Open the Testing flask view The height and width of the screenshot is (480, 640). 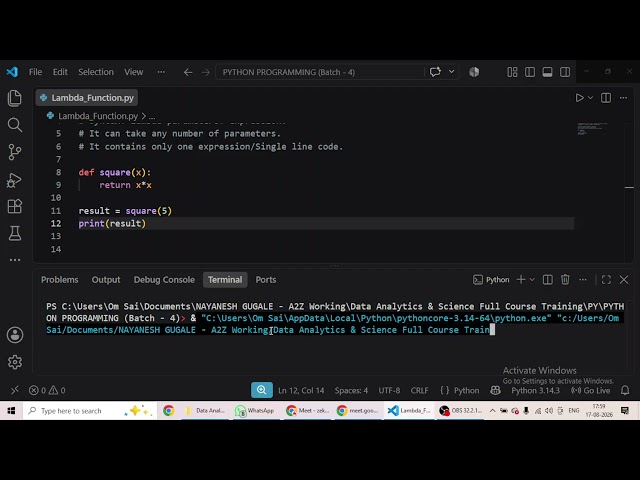pos(15,233)
